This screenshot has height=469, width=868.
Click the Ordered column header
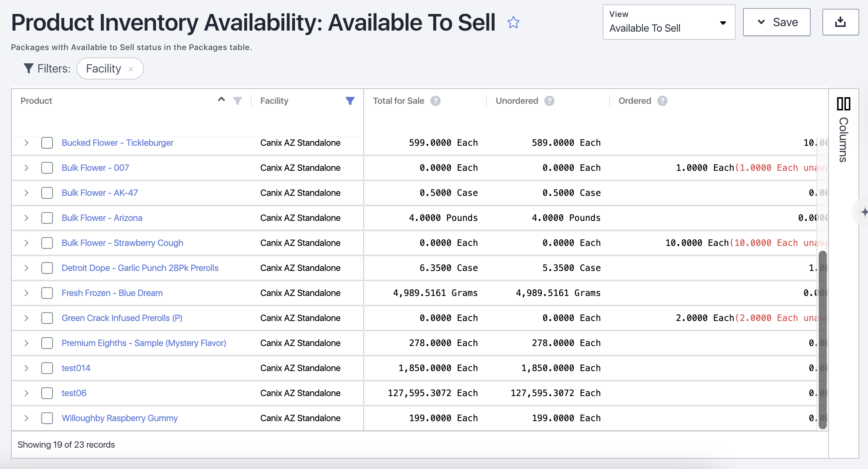[x=635, y=101]
